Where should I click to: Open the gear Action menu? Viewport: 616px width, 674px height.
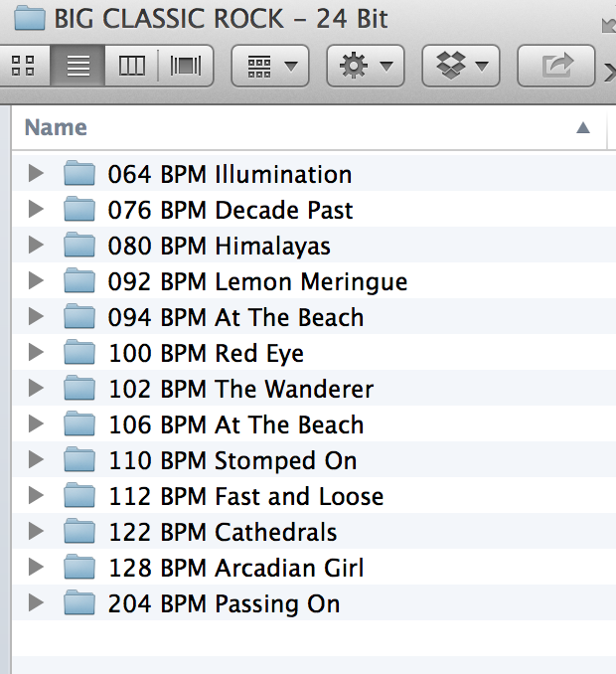tap(367, 67)
